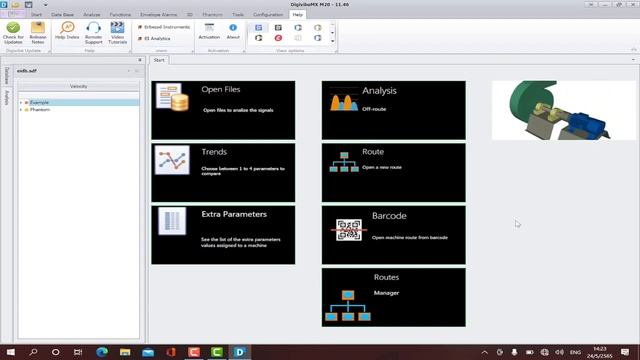640x360 pixels.
Task: Click the Erbessd Instruments link
Action: point(164,27)
